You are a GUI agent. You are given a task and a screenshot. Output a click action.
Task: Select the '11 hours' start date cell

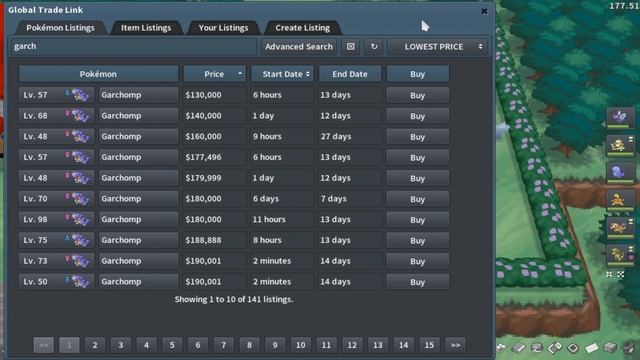pyautogui.click(x=282, y=219)
